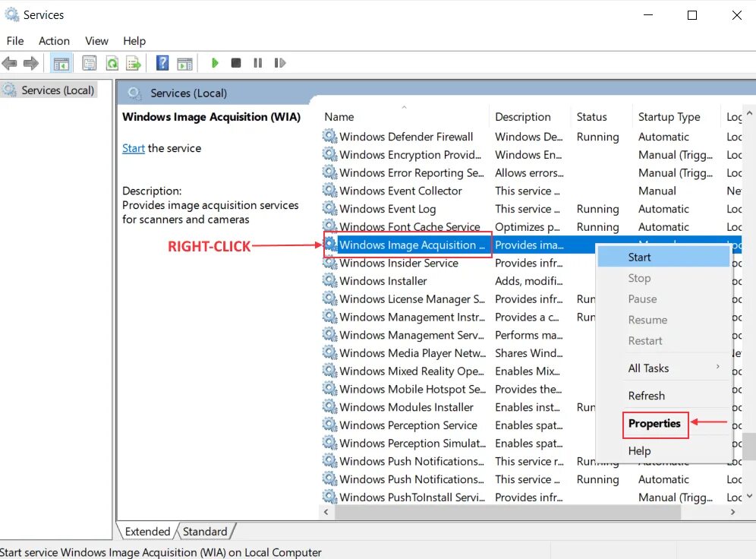Screen dimensions: 756x559
Task: Toggle the Show/Hide Console Tree toolbar icon
Action: (x=61, y=63)
